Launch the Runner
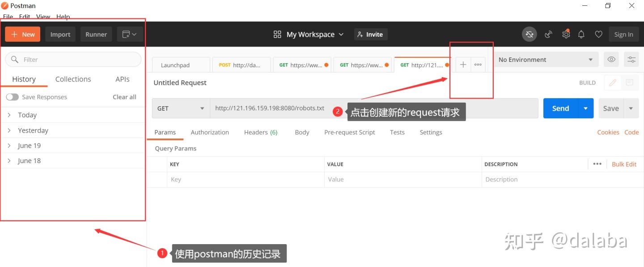The width and height of the screenshot is (644, 267). pyautogui.click(x=96, y=34)
